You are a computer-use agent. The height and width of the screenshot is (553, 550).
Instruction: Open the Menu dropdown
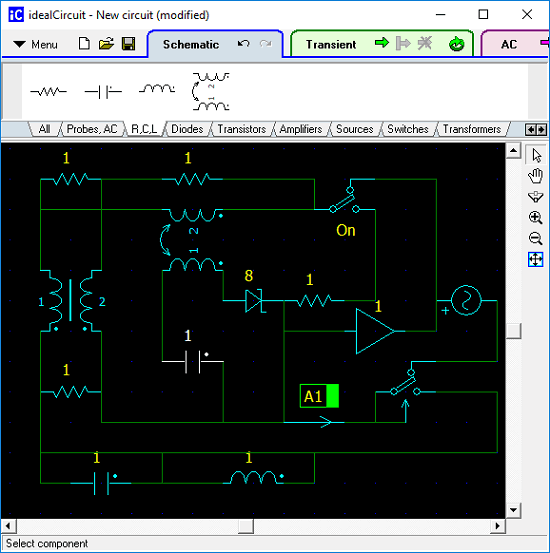pos(35,44)
